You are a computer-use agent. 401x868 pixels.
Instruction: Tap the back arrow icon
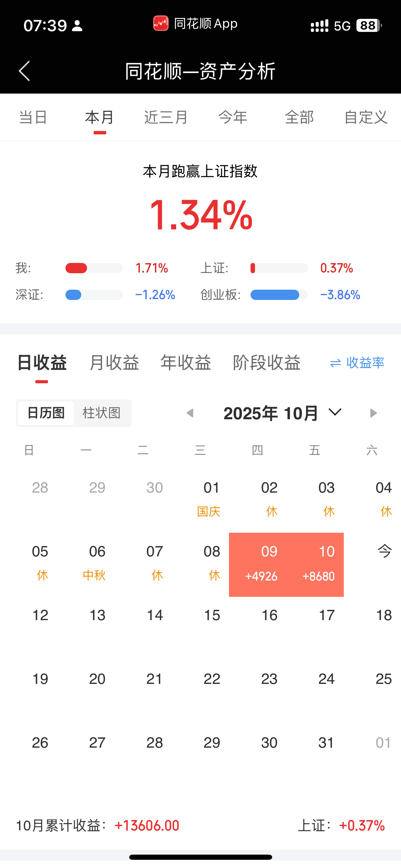(25, 71)
